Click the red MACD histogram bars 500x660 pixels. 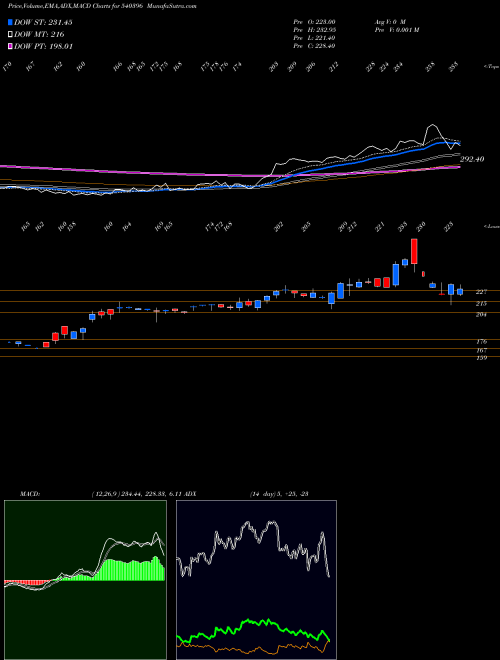(27, 583)
